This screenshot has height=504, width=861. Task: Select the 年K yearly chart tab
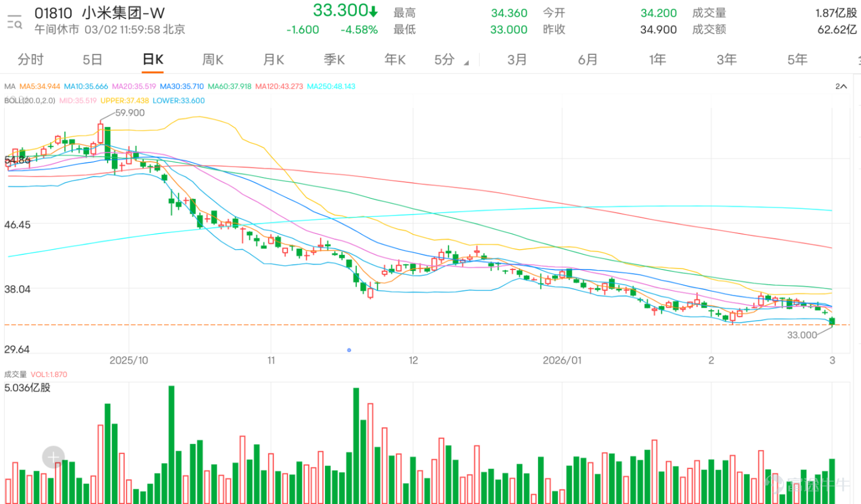point(395,60)
